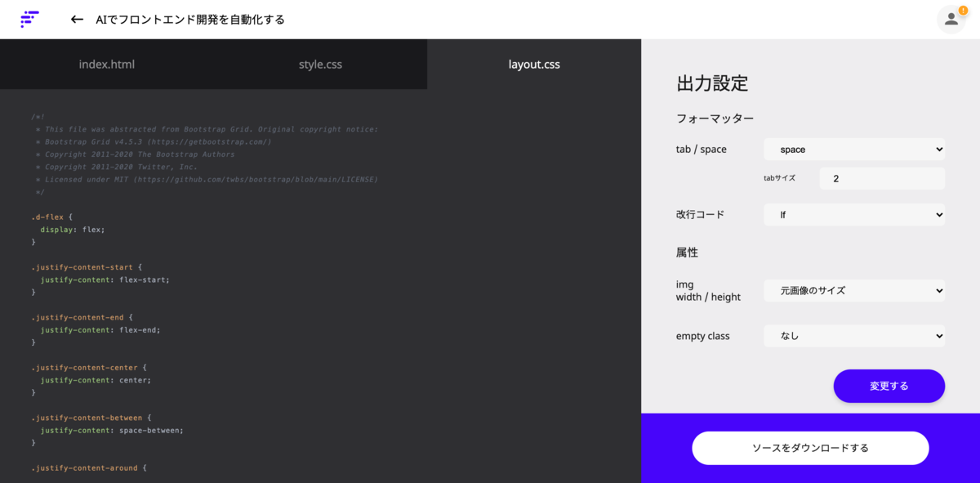Click the .justify-content-center selector line

coord(89,368)
